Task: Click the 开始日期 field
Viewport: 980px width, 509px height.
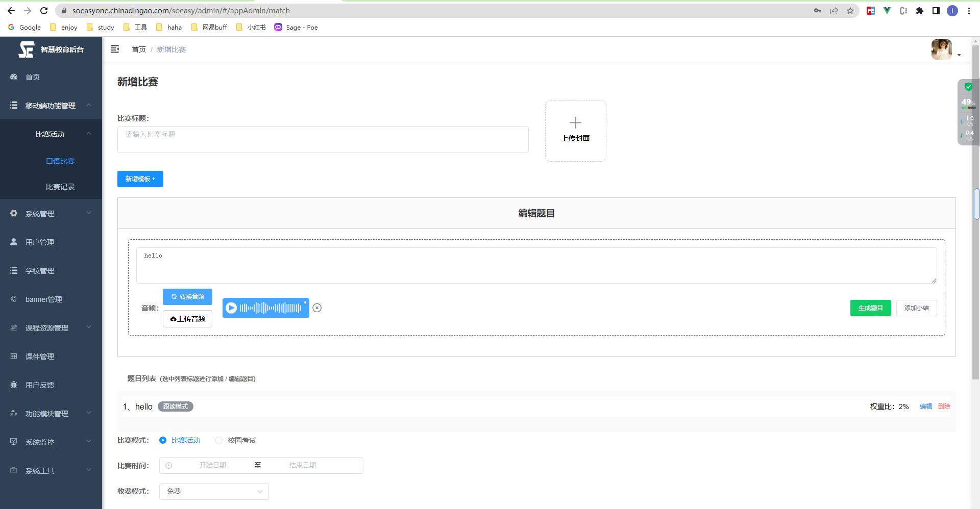Action: click(212, 466)
